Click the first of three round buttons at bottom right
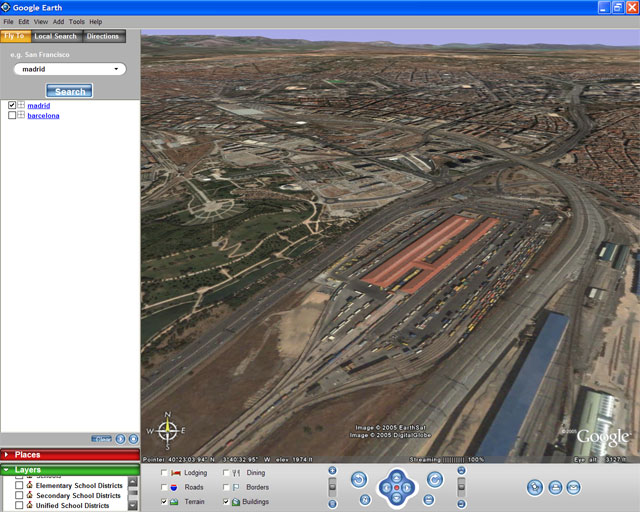The image size is (640, 512). coord(535,487)
